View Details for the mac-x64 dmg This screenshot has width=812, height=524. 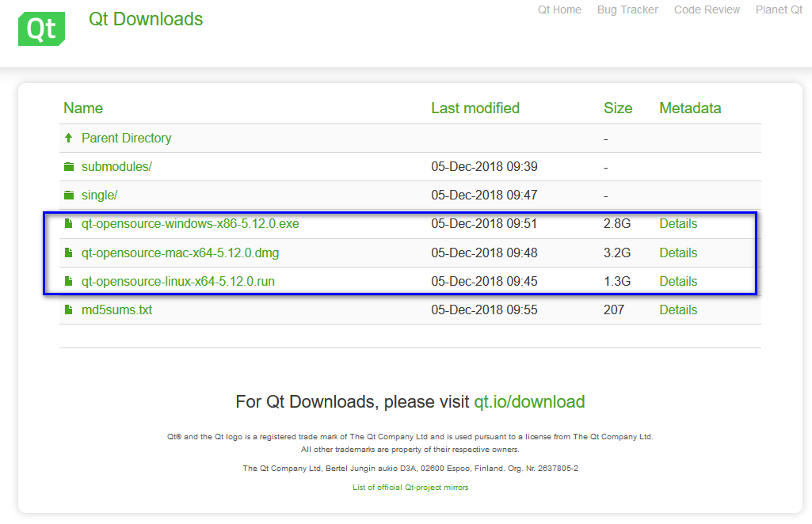678,253
